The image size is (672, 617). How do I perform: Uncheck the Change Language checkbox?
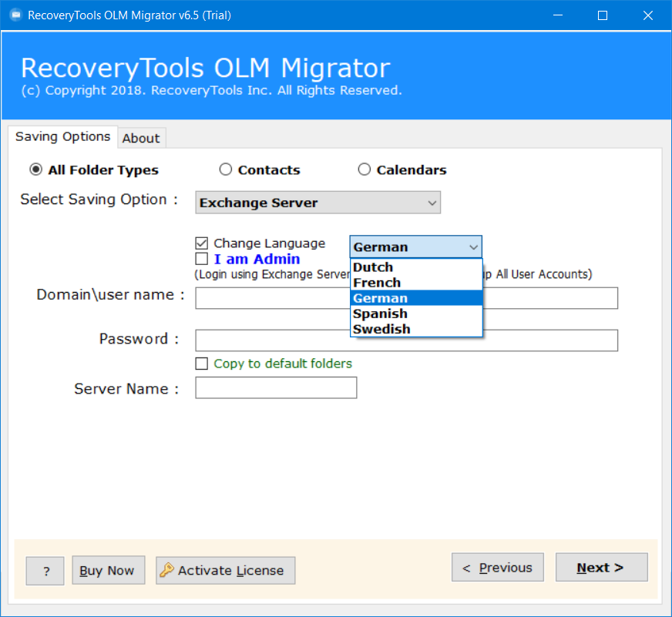tap(201, 243)
